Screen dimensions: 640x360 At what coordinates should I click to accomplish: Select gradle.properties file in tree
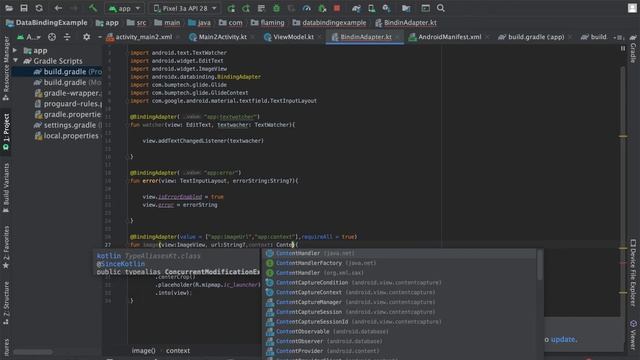coord(68,114)
